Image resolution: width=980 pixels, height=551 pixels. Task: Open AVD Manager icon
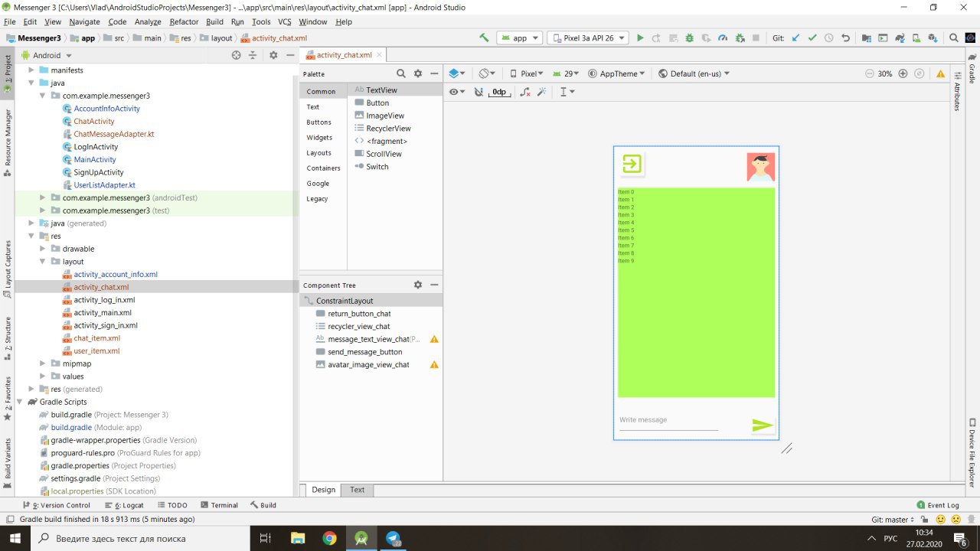click(916, 37)
